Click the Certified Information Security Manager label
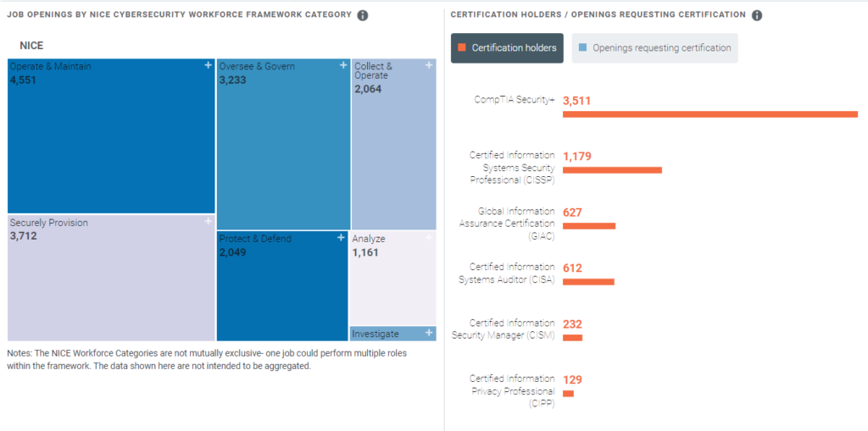The height and width of the screenshot is (431, 868). tap(512, 329)
